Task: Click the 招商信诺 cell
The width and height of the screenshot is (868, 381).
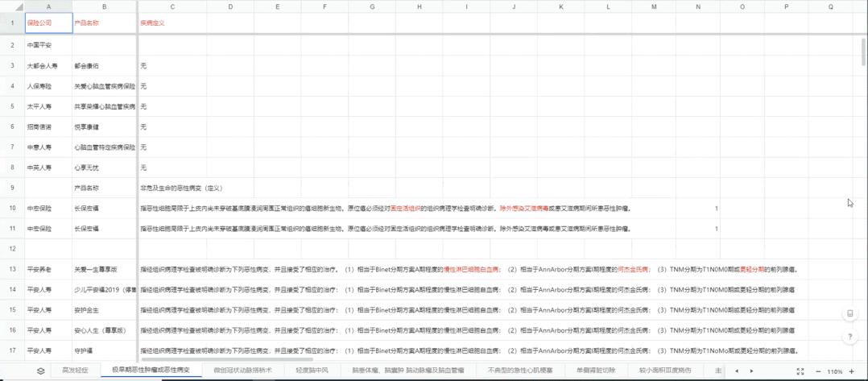Action: (48, 126)
